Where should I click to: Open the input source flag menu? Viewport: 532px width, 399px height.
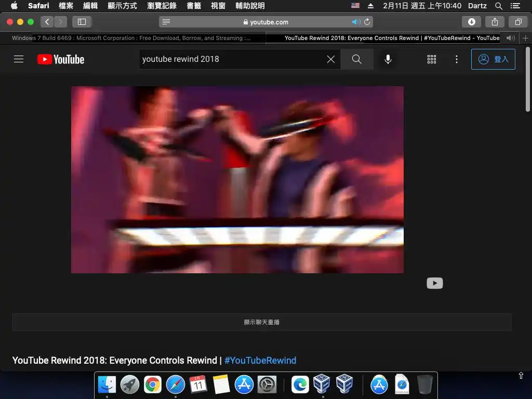pos(355,5)
